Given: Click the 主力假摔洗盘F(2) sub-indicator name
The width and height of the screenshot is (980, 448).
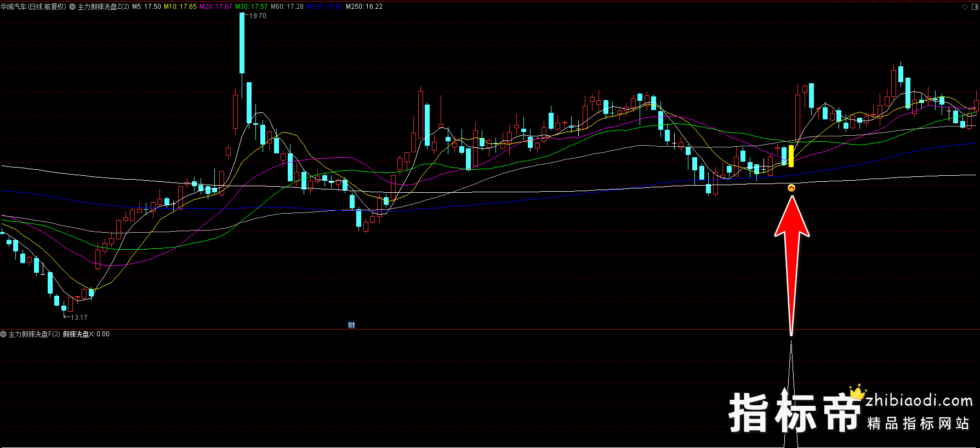Looking at the screenshot, I should pyautogui.click(x=34, y=334).
